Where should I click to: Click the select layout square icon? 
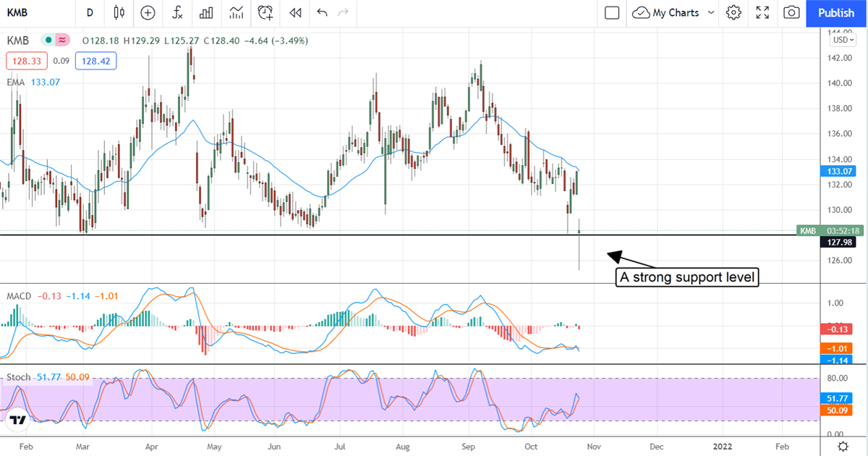click(612, 12)
